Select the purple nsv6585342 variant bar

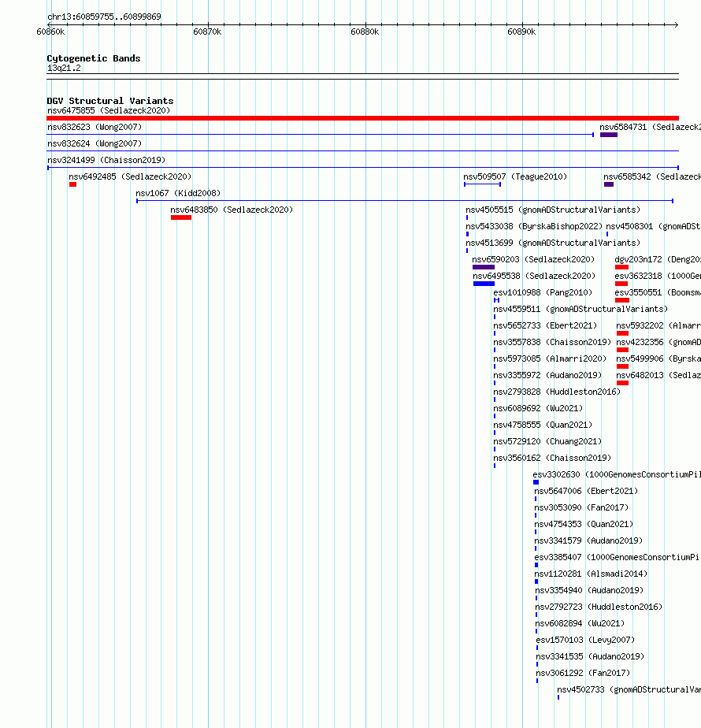pyautogui.click(x=609, y=185)
